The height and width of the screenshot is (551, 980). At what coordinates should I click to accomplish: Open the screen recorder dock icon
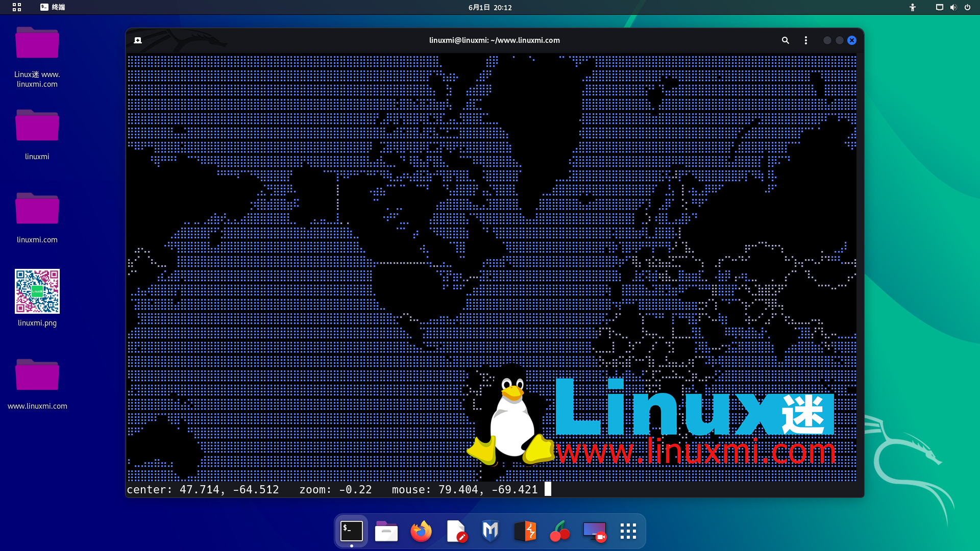[x=595, y=531]
